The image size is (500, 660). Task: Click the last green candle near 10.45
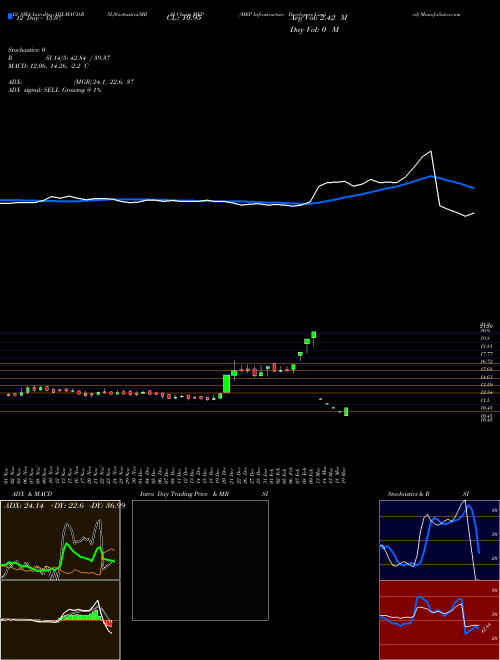point(346,411)
